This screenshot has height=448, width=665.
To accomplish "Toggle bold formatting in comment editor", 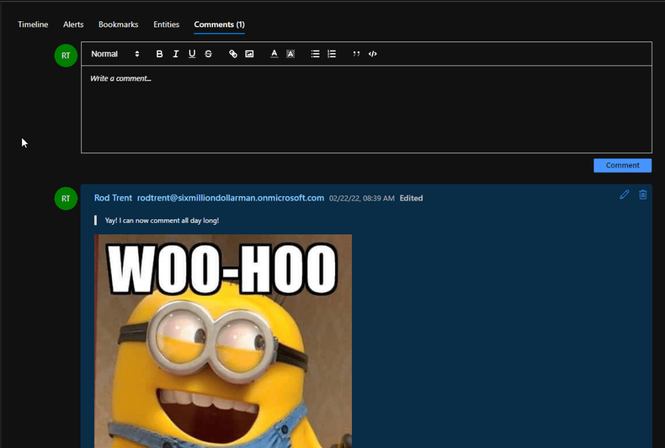I will click(159, 54).
